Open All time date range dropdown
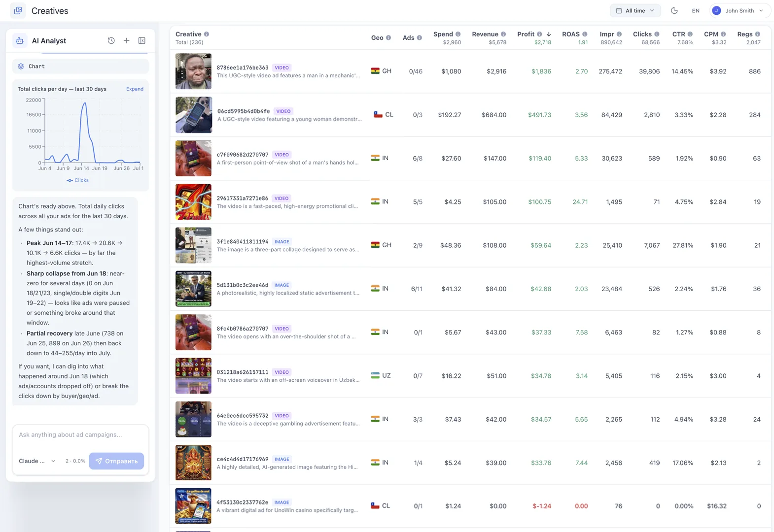This screenshot has height=532, width=774. (x=635, y=10)
